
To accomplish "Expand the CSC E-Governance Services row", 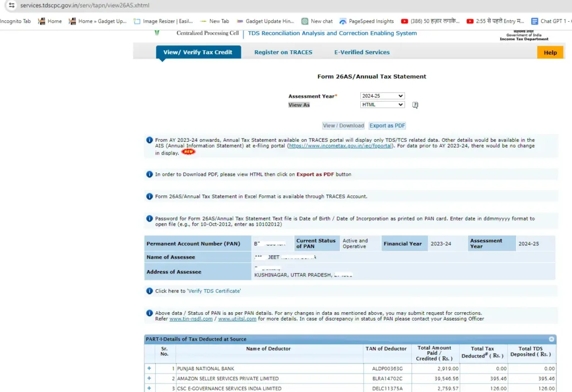I will (149, 388).
